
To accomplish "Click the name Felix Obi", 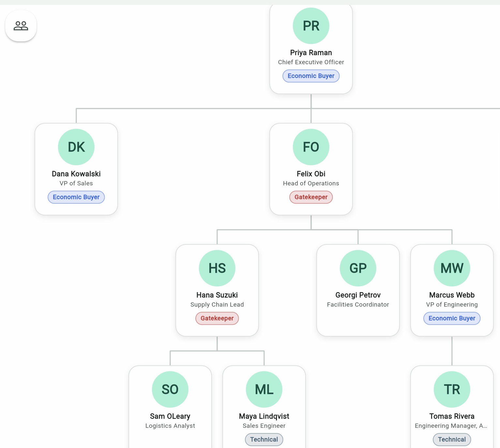I will (x=311, y=174).
